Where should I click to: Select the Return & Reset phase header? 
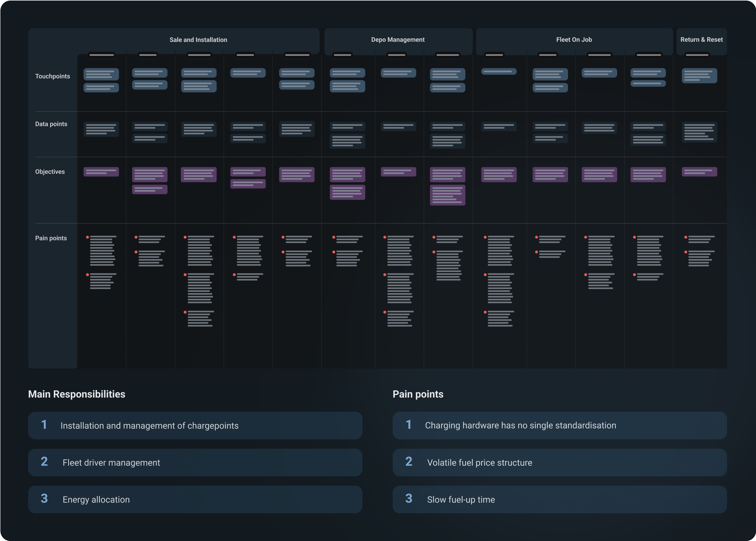click(x=702, y=40)
